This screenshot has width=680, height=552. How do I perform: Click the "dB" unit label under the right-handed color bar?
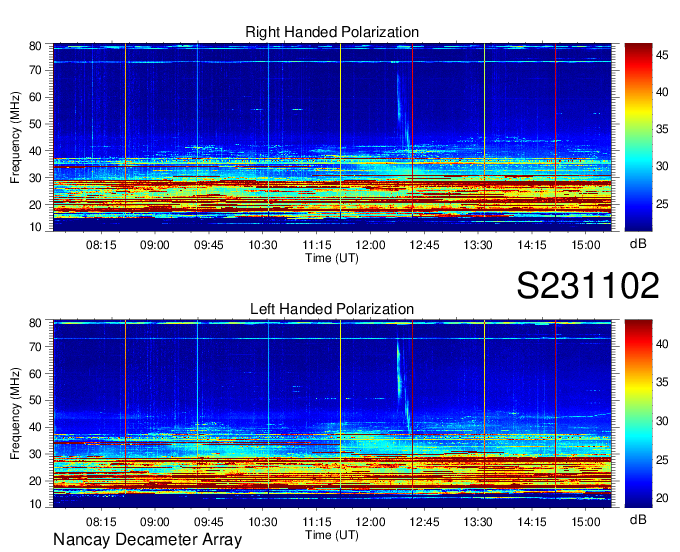[x=638, y=244]
